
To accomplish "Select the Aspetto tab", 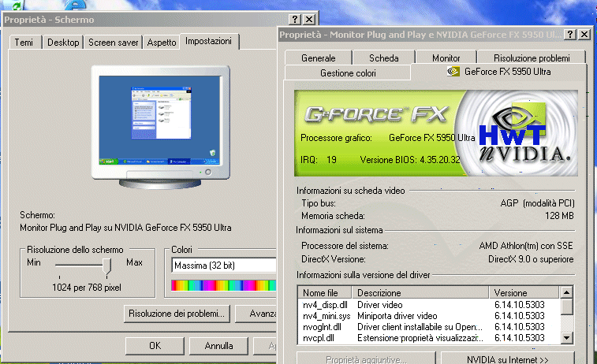I will coord(162,43).
